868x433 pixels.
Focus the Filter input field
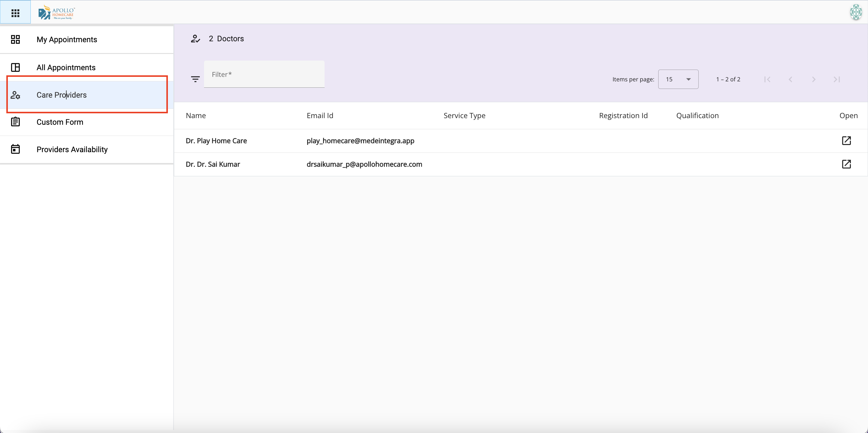(264, 74)
